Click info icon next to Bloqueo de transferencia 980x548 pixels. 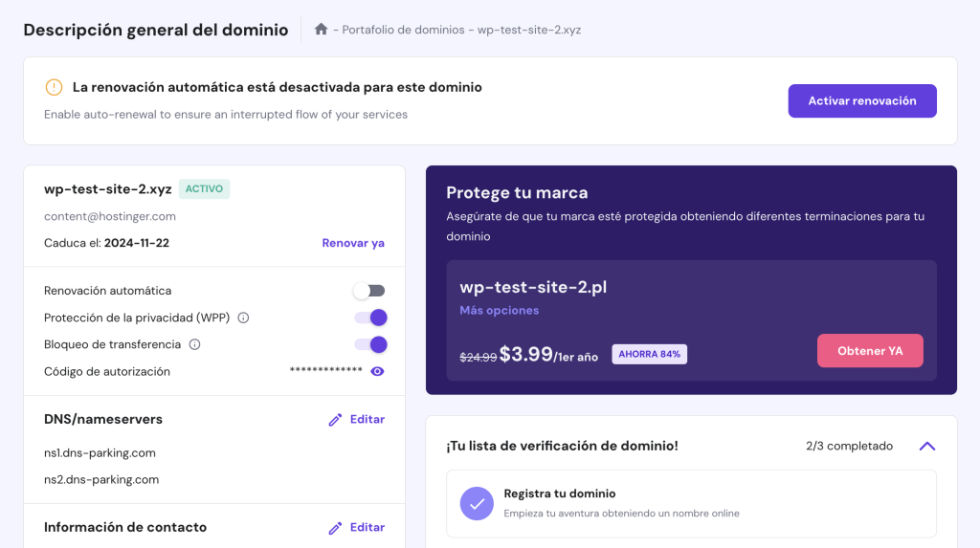pos(194,344)
